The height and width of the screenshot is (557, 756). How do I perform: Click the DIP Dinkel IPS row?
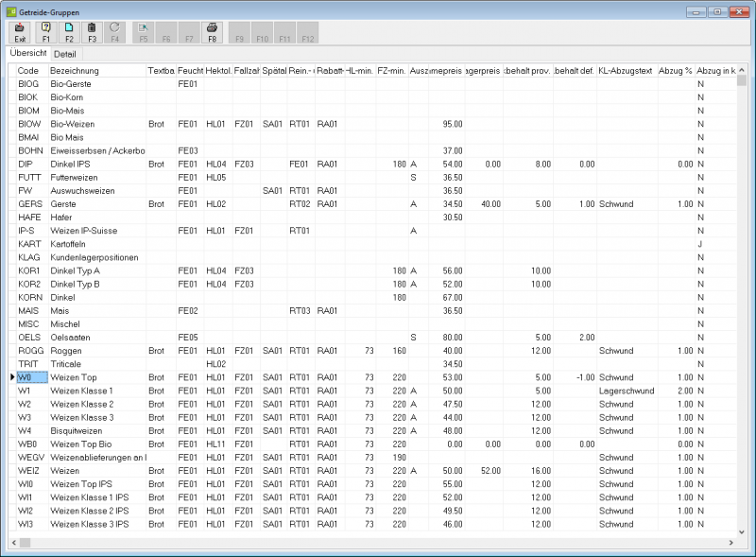pos(372,165)
